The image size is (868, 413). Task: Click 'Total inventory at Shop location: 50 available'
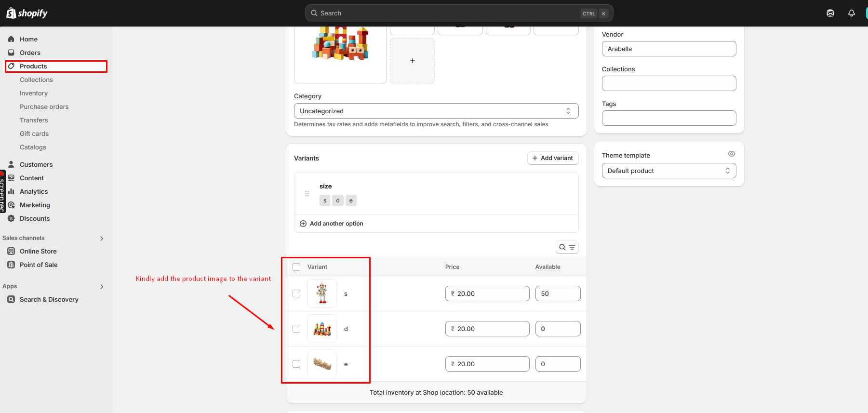tap(436, 393)
